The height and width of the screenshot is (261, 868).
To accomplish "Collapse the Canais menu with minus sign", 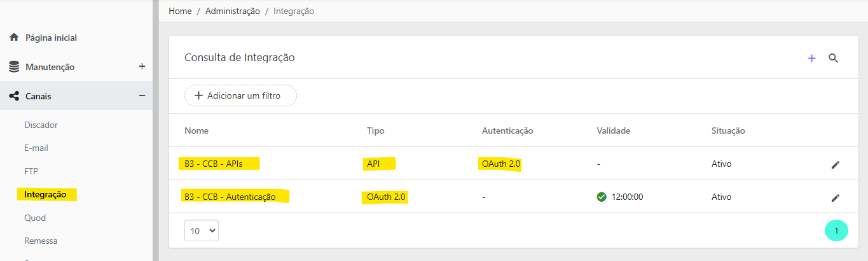I will [142, 95].
